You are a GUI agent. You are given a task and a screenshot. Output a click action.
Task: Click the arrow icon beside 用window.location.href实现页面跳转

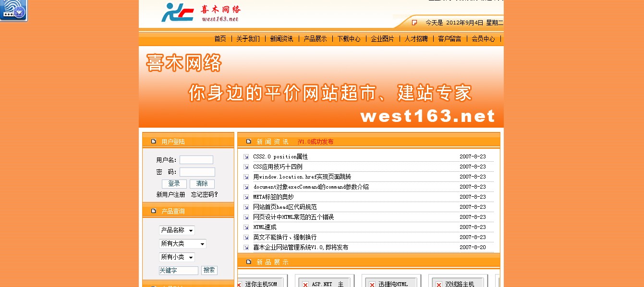click(246, 177)
